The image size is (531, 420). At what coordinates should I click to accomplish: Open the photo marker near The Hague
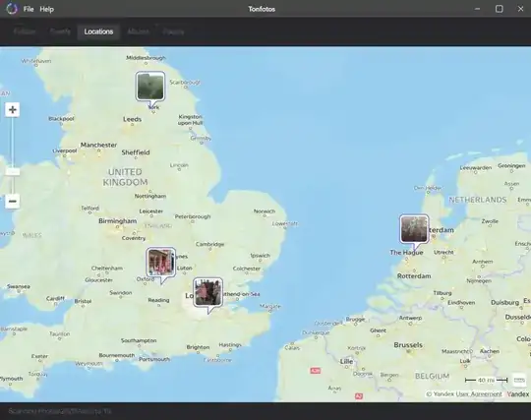pyautogui.click(x=414, y=228)
